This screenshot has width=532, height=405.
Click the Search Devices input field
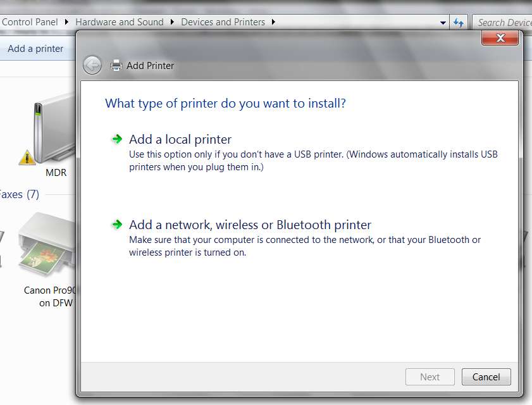click(502, 22)
